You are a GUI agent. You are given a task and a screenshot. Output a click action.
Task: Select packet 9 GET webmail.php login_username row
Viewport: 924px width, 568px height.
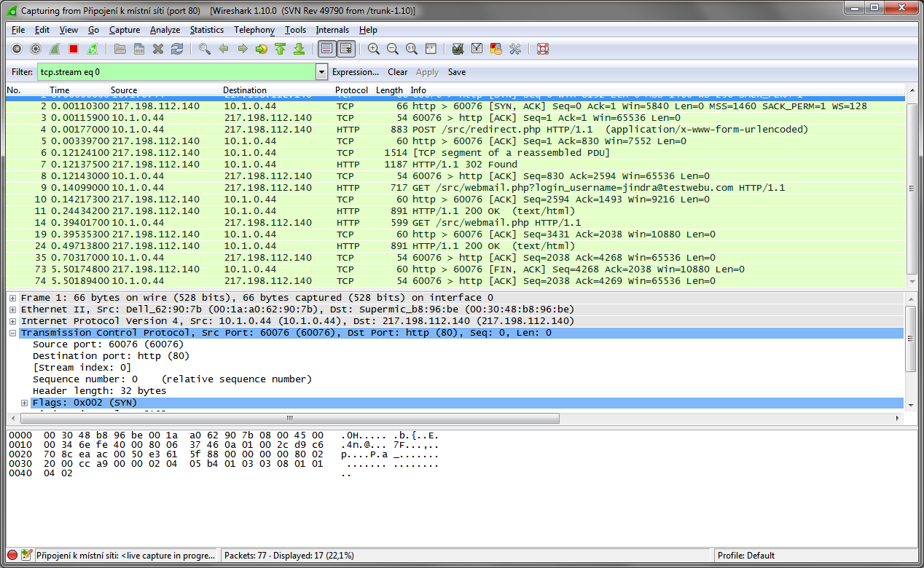point(455,188)
